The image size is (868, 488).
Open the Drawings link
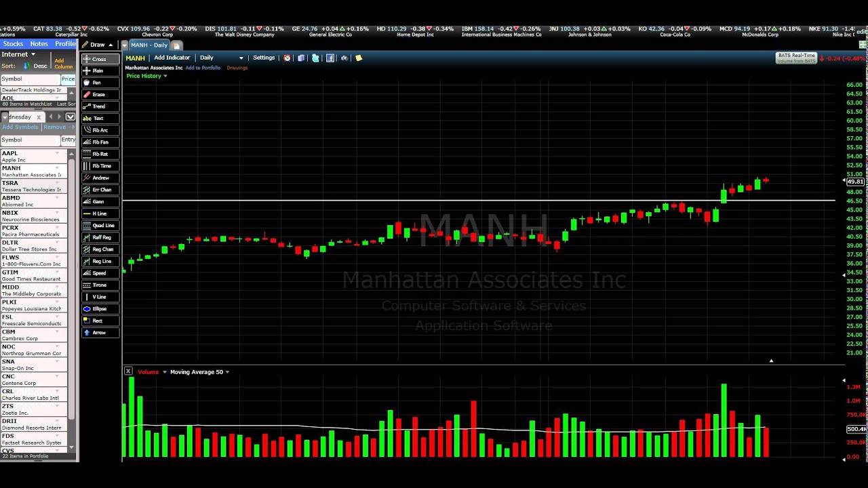(x=237, y=68)
